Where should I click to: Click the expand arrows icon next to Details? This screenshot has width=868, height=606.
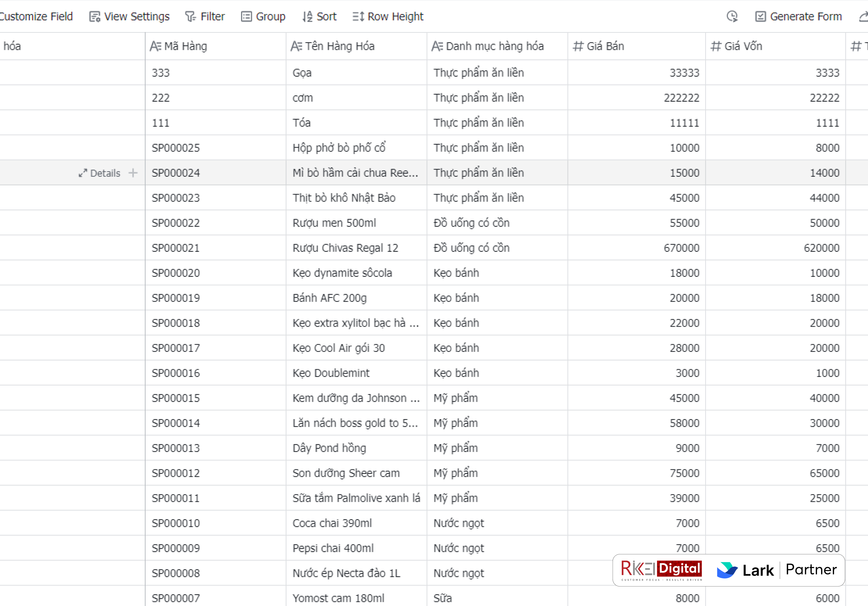[83, 173]
